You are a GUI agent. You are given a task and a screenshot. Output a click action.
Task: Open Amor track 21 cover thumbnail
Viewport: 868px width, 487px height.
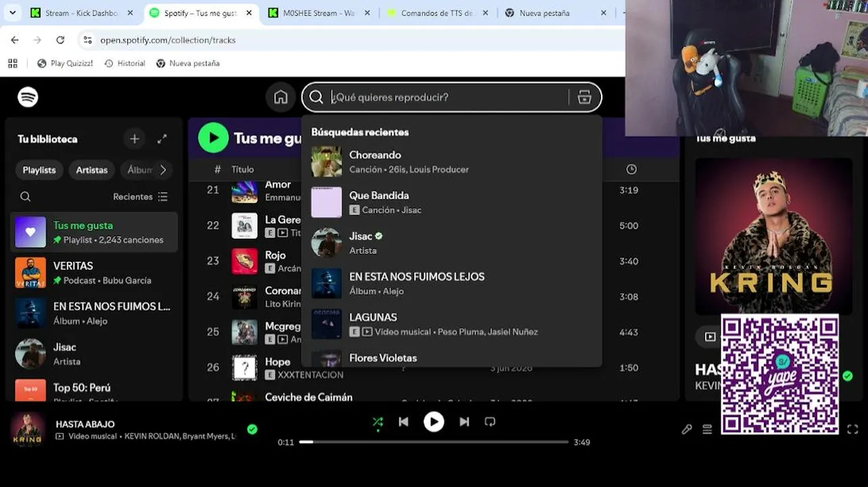[x=245, y=191]
